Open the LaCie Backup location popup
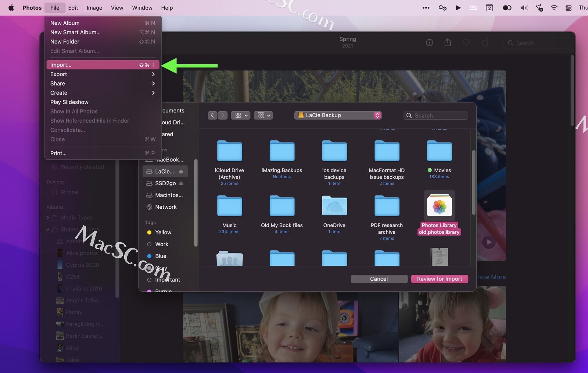The image size is (588, 373). pos(338,115)
